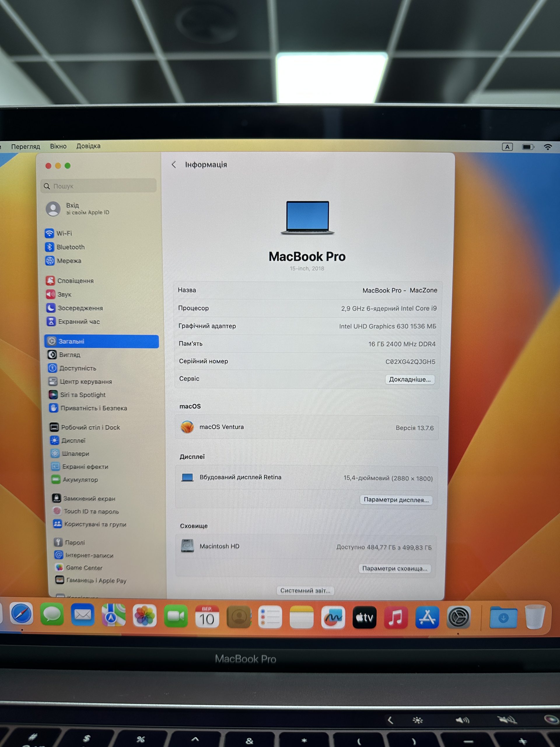Launch Maps from the Dock
Screen dimensions: 560x747
pyautogui.click(x=114, y=615)
